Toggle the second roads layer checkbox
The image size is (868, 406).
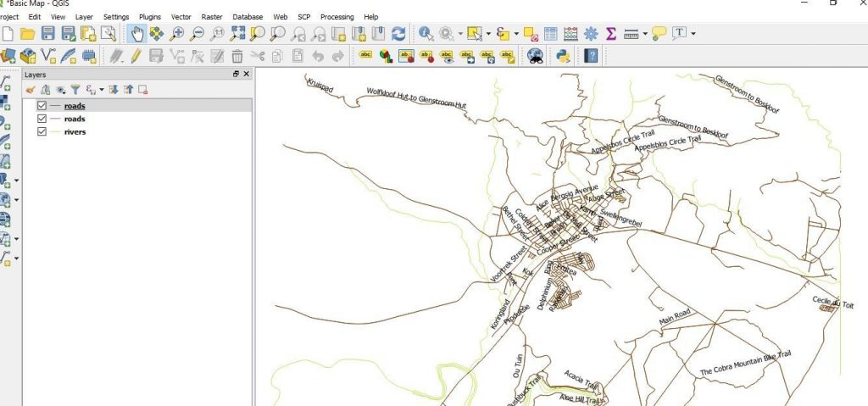point(42,120)
